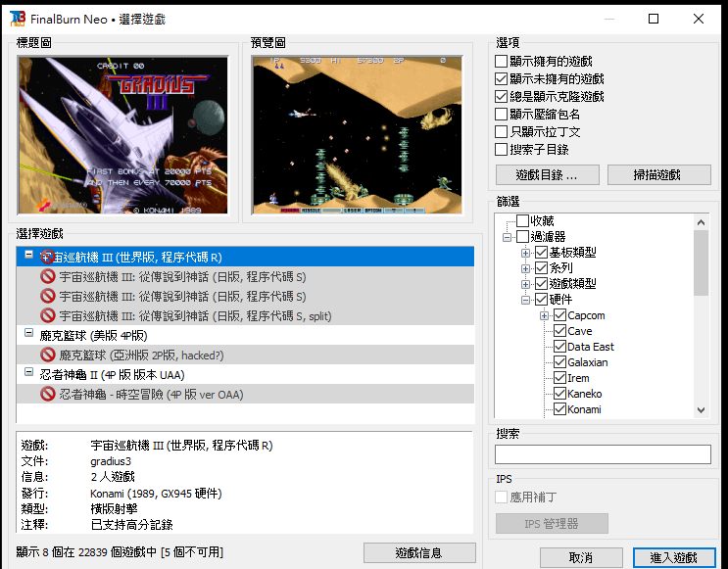Enable 顯示擁有的遊戲 checkbox
This screenshot has height=569, width=728.
[x=501, y=62]
